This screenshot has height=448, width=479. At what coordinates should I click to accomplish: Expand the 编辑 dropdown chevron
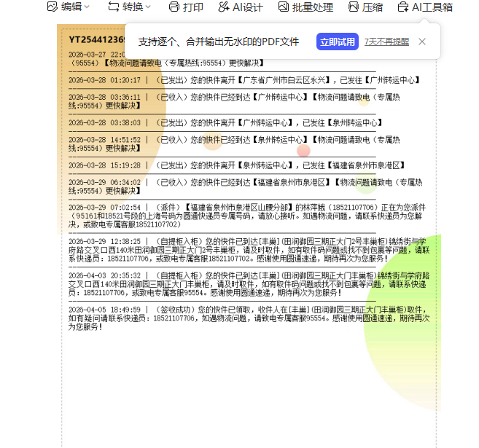87,7
